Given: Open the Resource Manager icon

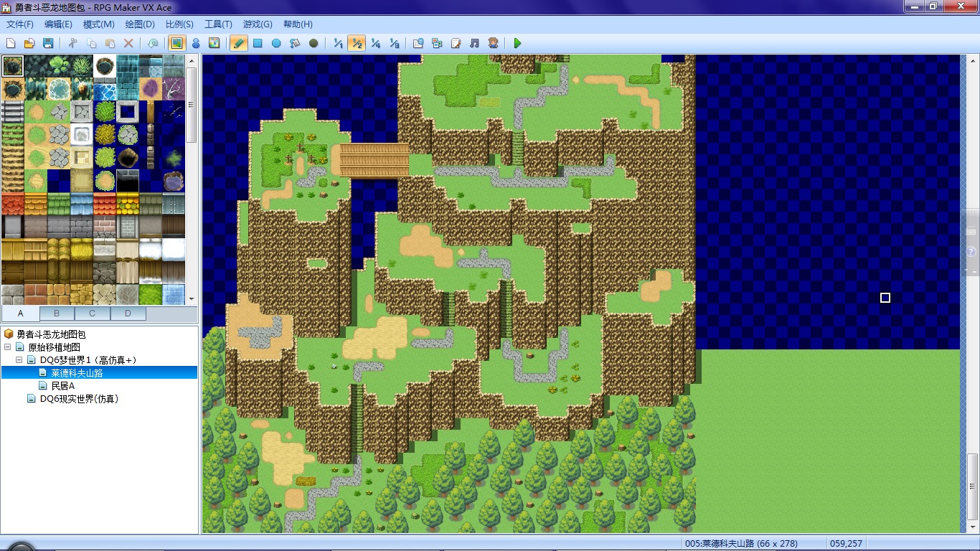Looking at the screenshot, I should click(437, 43).
